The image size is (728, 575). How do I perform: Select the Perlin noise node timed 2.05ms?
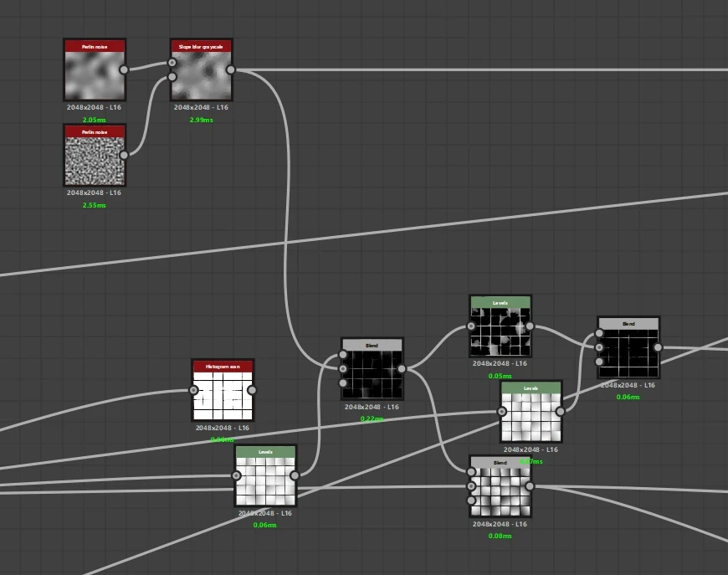(x=95, y=69)
